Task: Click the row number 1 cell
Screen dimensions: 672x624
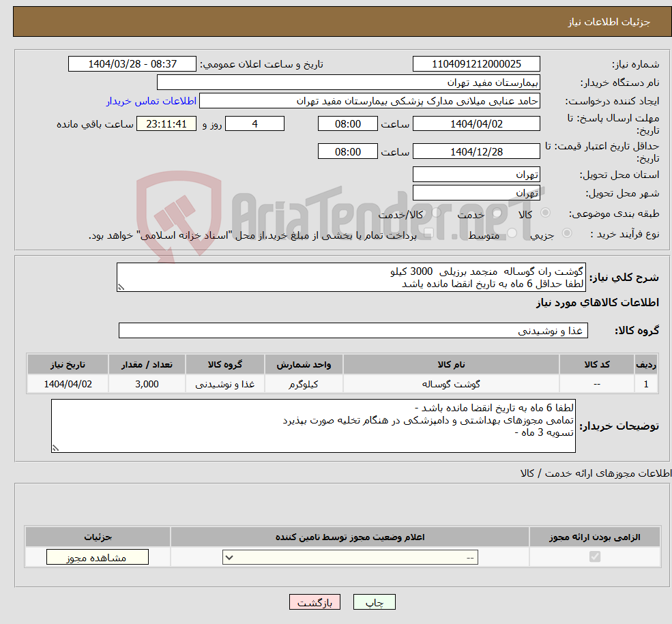Action: coord(646,384)
